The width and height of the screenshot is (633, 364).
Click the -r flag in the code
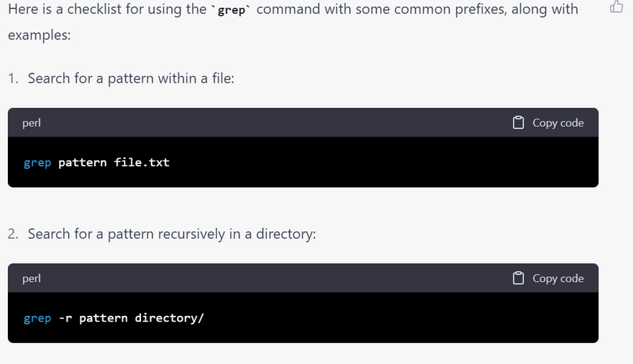click(x=65, y=318)
